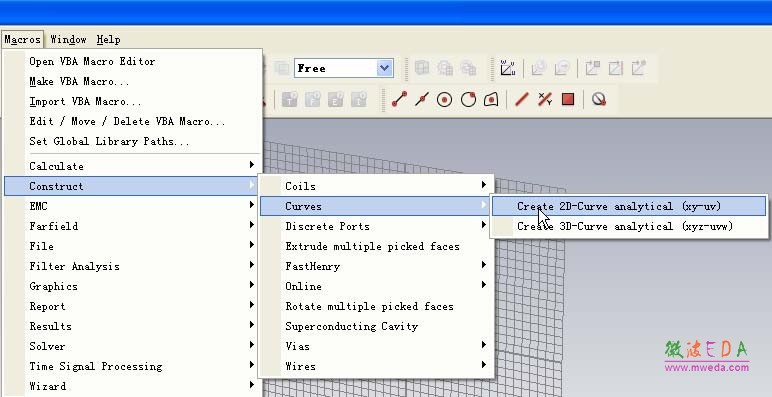
Task: Open the Free mode dropdown arrow
Action: pos(385,68)
